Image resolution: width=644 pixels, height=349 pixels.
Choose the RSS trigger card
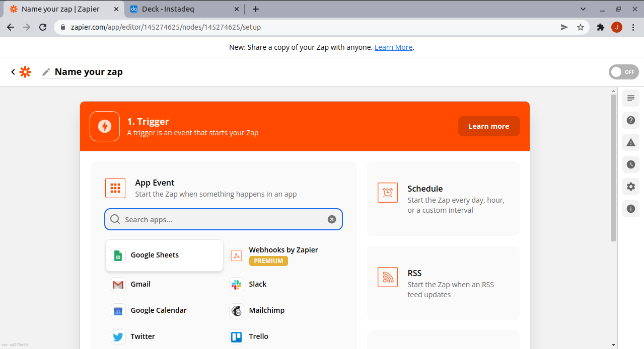pyautogui.click(x=443, y=283)
